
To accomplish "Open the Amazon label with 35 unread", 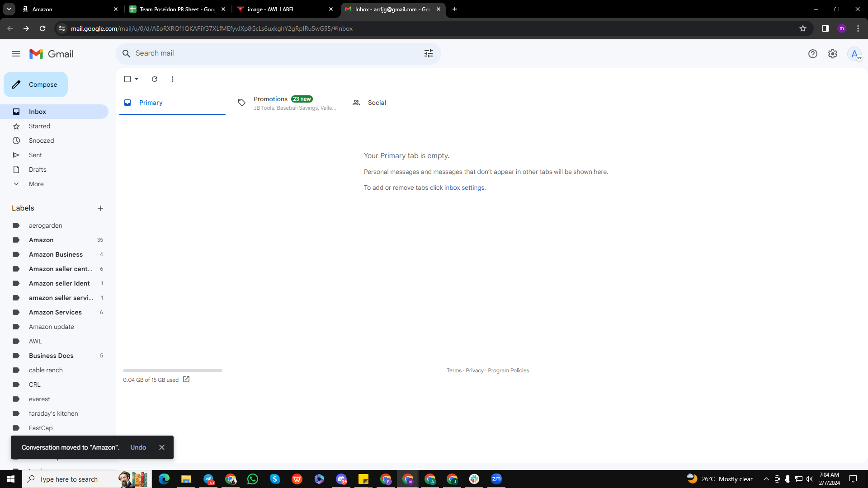I will [x=54, y=240].
